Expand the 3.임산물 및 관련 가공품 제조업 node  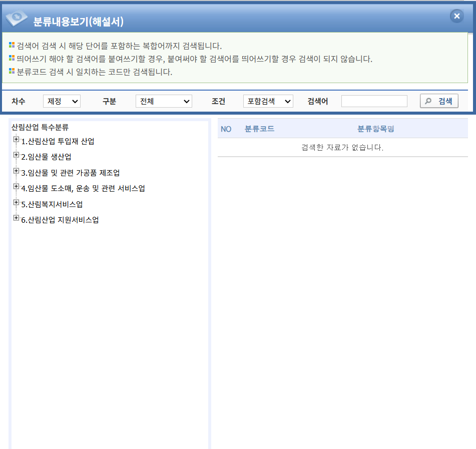click(x=16, y=171)
